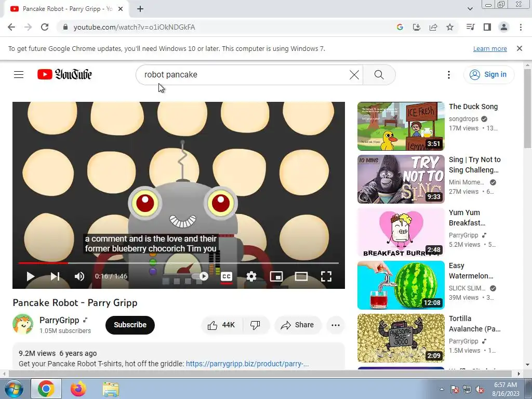
Task: Sign in to YouTube
Action: 488,75
